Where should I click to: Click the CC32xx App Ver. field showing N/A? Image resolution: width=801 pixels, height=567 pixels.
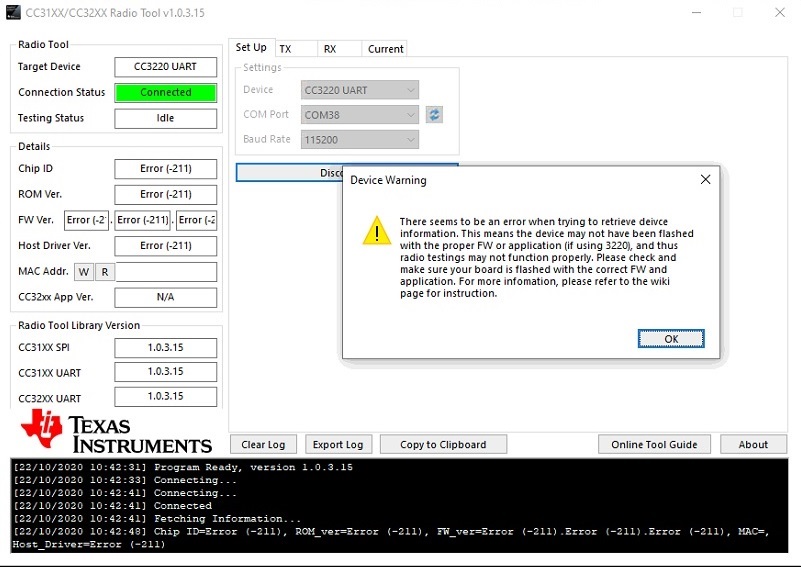click(166, 297)
